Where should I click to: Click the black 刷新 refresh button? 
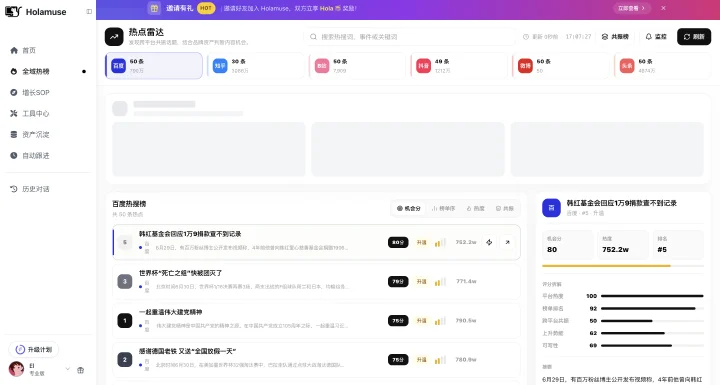coord(694,36)
